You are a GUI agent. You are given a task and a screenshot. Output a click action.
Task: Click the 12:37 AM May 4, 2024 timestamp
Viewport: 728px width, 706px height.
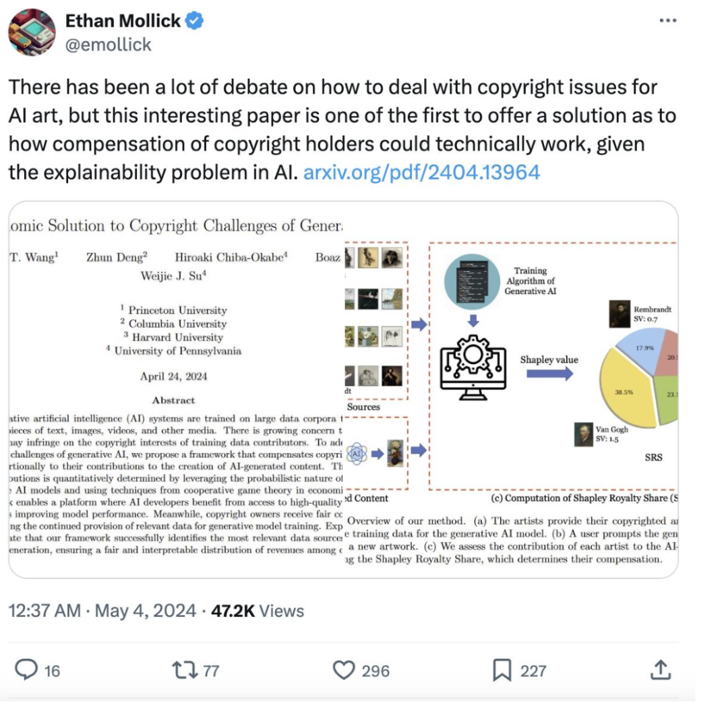(102, 610)
